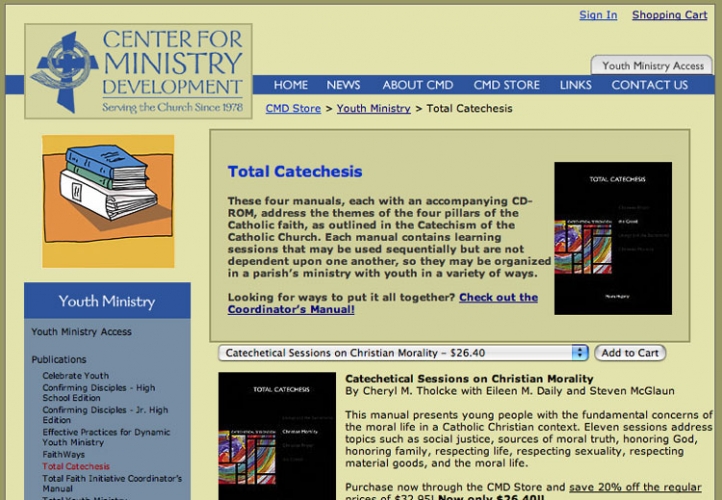This screenshot has height=500, width=722.
Task: Open ABOUT CMD in navigation bar
Action: pyautogui.click(x=418, y=85)
